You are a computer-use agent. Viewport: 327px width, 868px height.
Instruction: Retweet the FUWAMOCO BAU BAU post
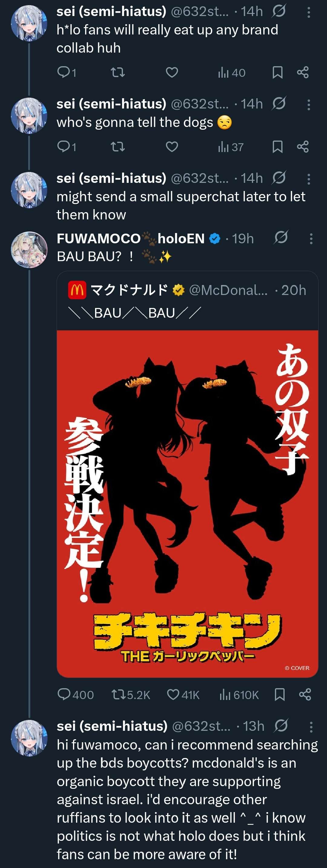[130, 695]
